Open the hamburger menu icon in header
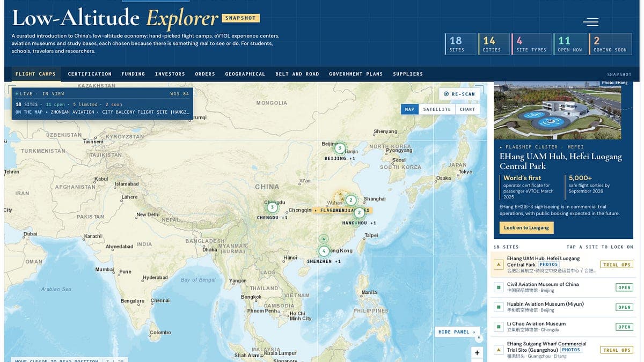 (x=591, y=22)
